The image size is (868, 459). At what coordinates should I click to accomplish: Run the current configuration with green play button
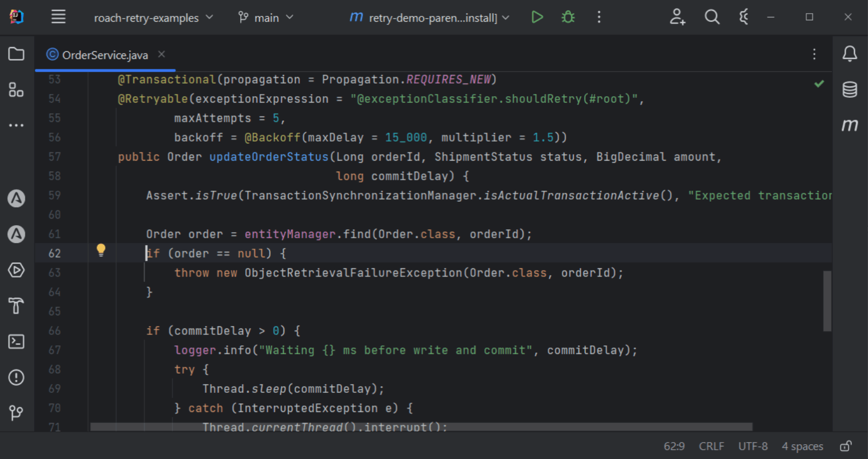pos(537,17)
